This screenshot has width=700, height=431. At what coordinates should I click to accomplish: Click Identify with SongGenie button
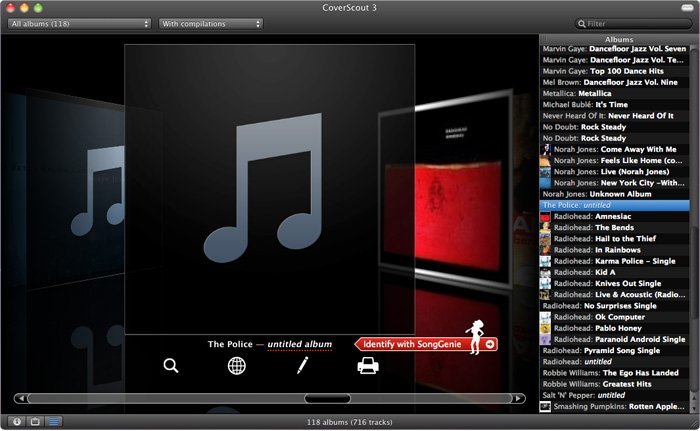click(426, 344)
